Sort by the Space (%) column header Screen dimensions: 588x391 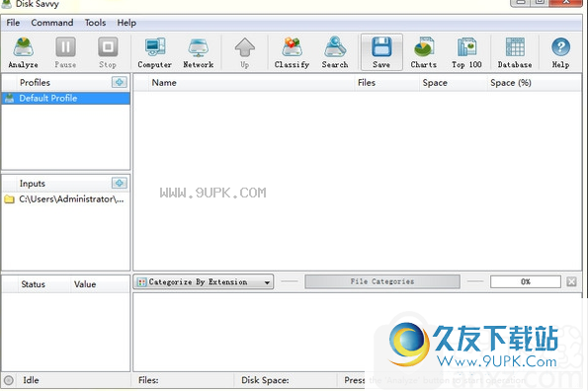pyautogui.click(x=534, y=83)
